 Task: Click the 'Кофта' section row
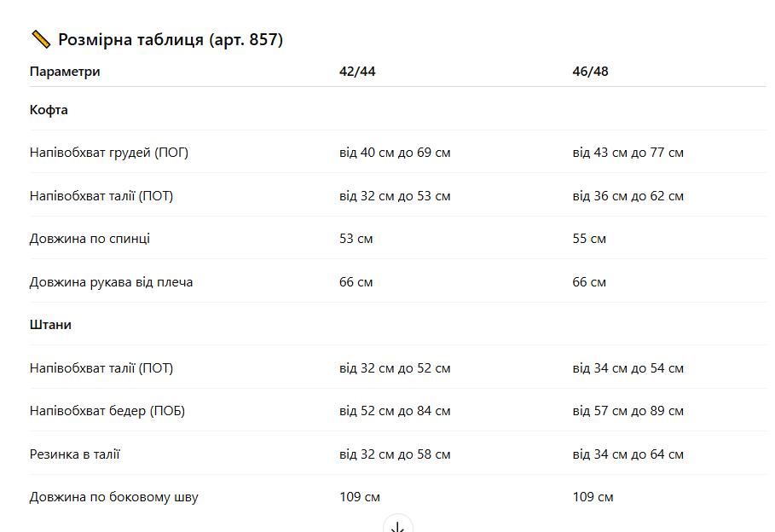[x=398, y=110]
